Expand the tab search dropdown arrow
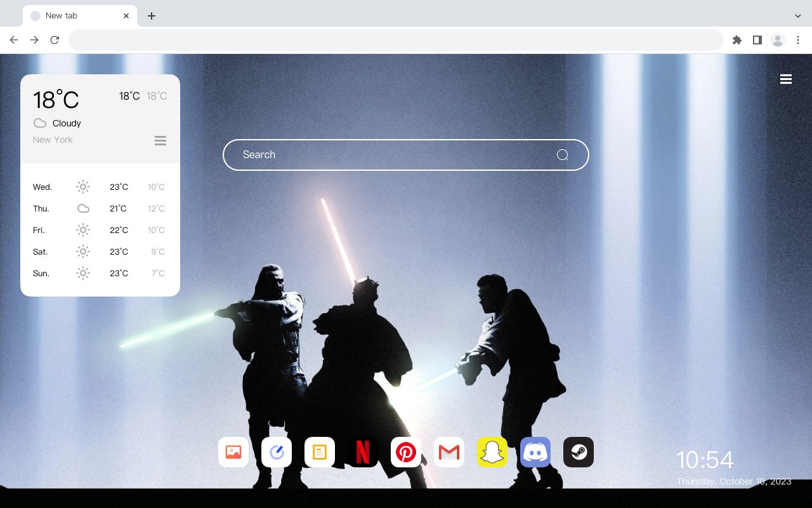Screen dimensions: 812x508 [x=798, y=16]
